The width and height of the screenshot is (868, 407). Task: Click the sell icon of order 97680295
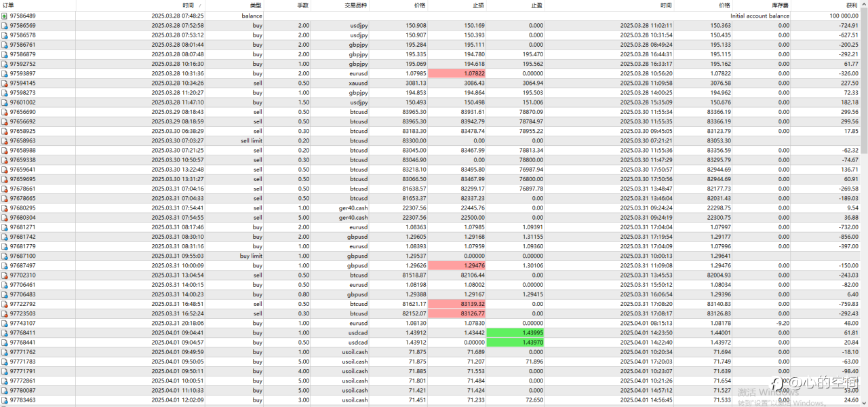point(5,208)
